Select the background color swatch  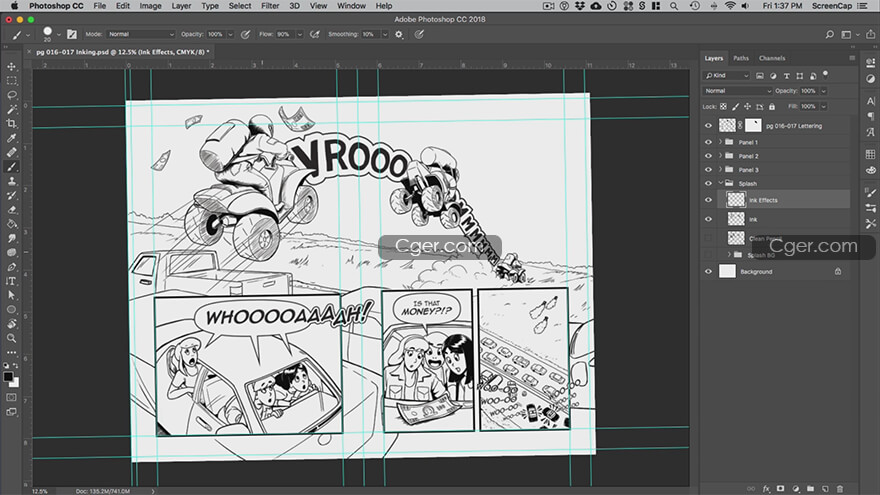(x=15, y=383)
